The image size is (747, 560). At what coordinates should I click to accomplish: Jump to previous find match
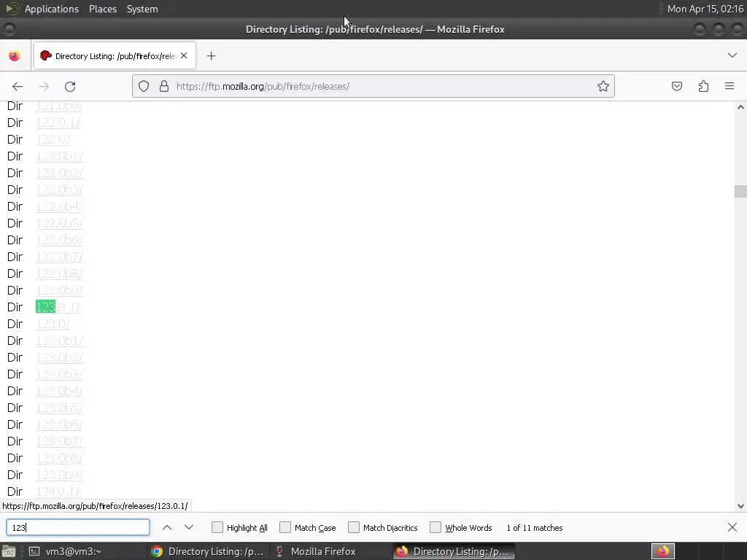[167, 528]
